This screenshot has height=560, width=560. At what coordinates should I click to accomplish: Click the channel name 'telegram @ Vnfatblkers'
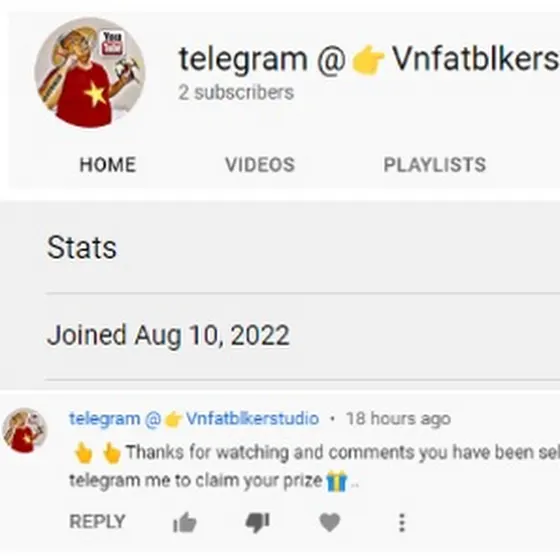(x=369, y=59)
